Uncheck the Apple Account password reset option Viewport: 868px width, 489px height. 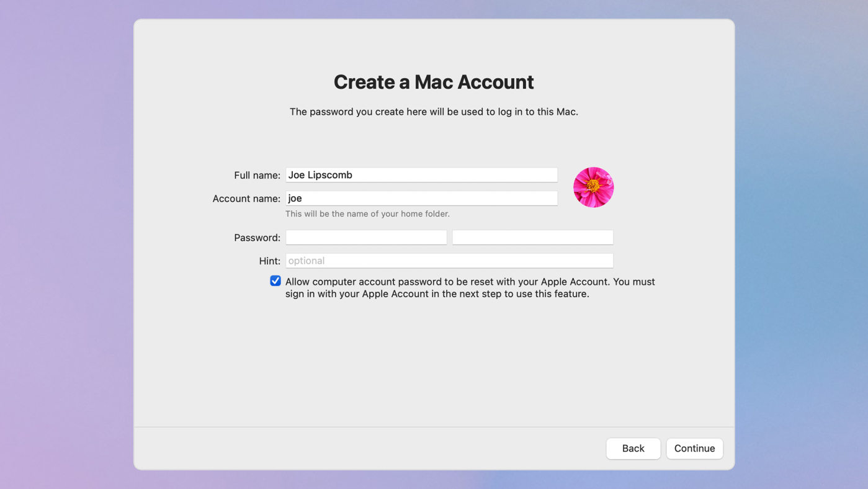pos(275,280)
